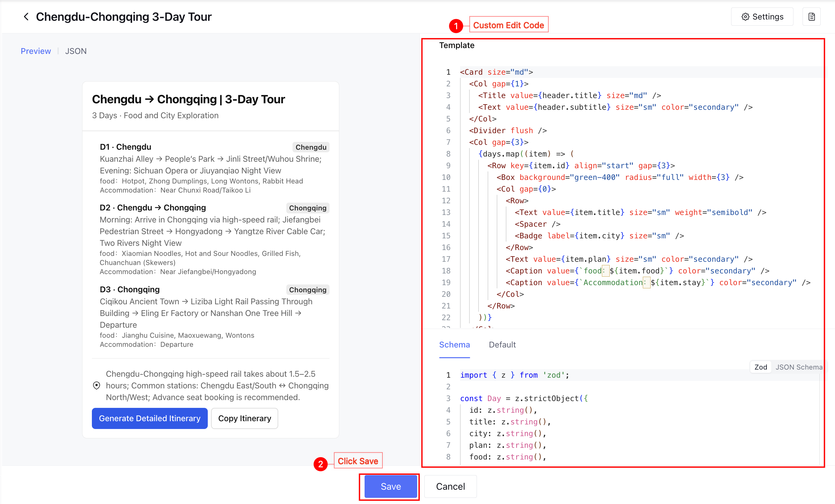Screen dimensions: 835x504
Task: Click the tour title heading in the preview card
Action: (x=188, y=99)
